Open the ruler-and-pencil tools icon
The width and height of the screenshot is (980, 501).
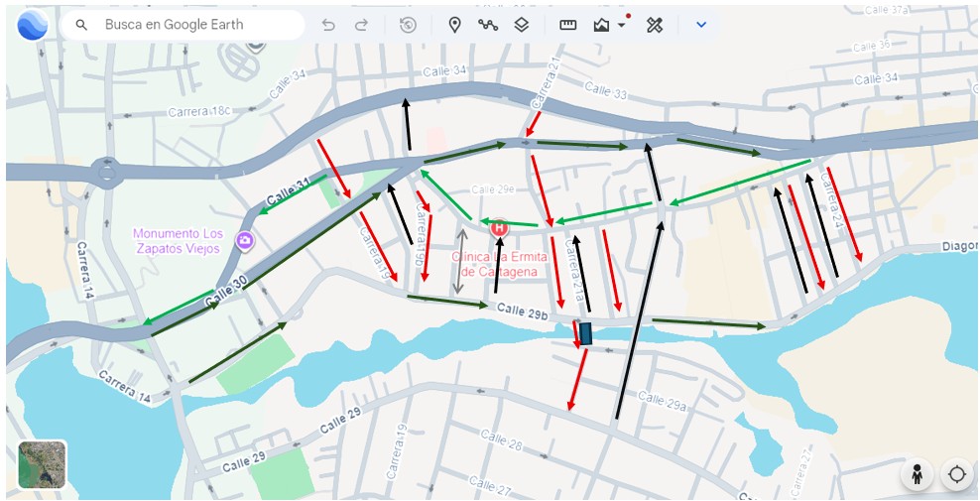point(655,25)
